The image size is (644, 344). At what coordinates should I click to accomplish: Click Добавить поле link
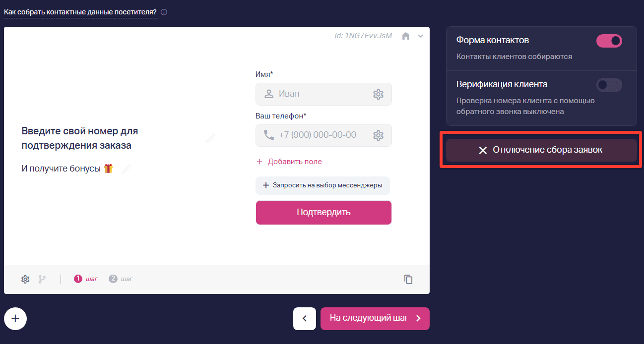(289, 162)
